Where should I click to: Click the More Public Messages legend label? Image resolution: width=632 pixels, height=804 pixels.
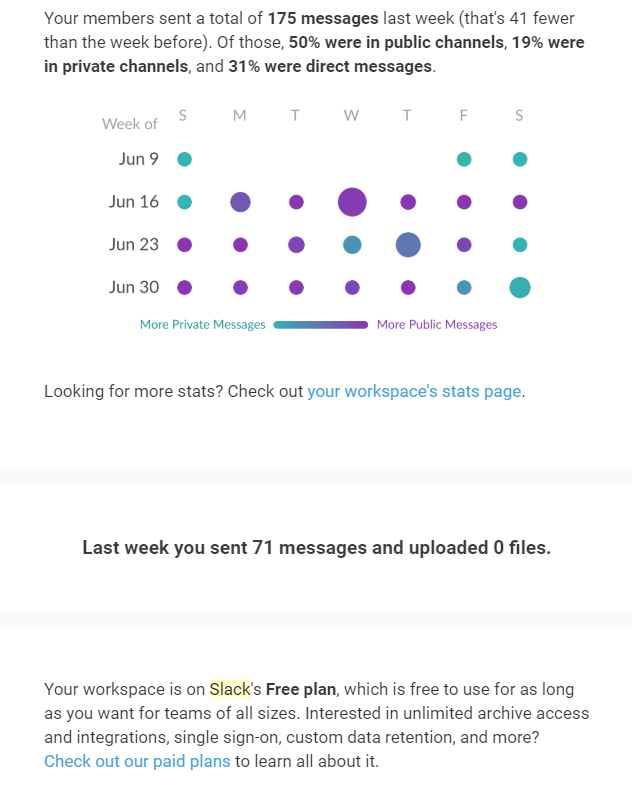click(x=437, y=325)
